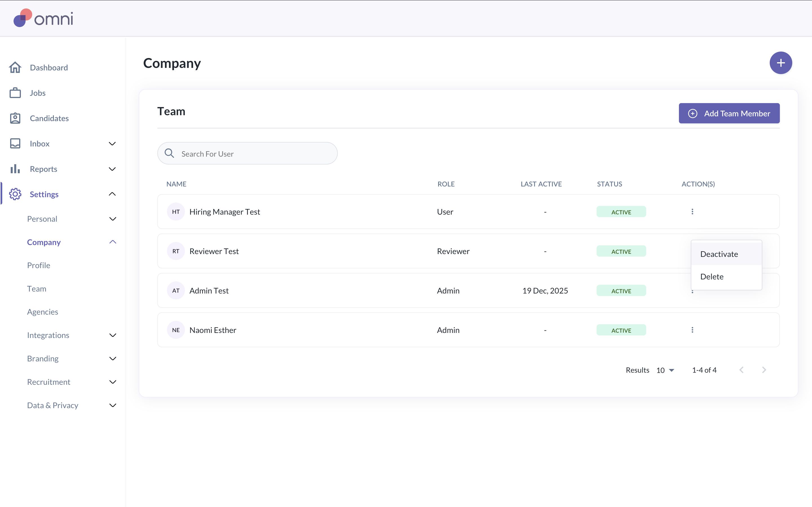Screen dimensions: 812x507
Task: Click the Settings gear icon
Action: pyautogui.click(x=15, y=194)
